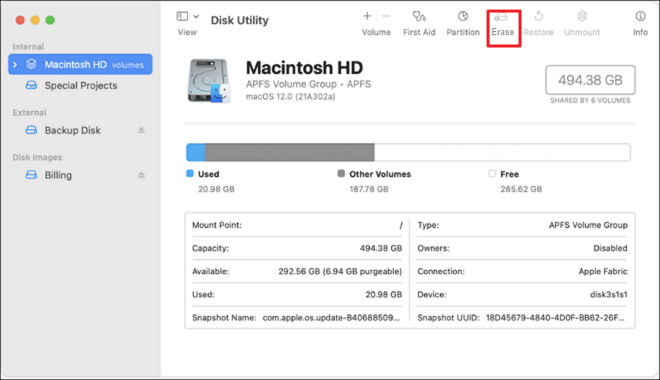The image size is (660, 380).
Task: Open the View sidebar layout icon
Action: pos(182,16)
